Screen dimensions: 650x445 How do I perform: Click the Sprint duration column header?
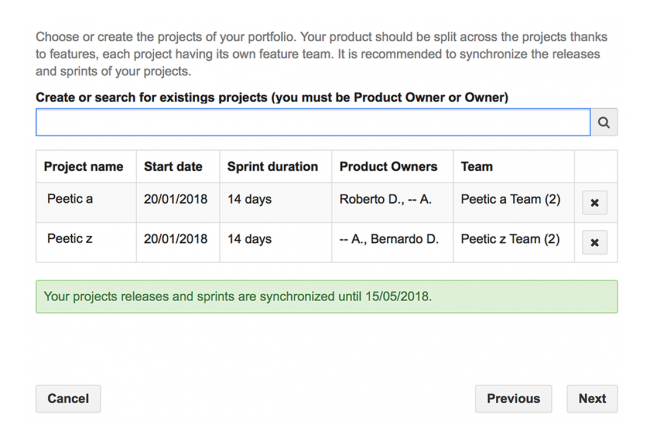pyautogui.click(x=273, y=167)
